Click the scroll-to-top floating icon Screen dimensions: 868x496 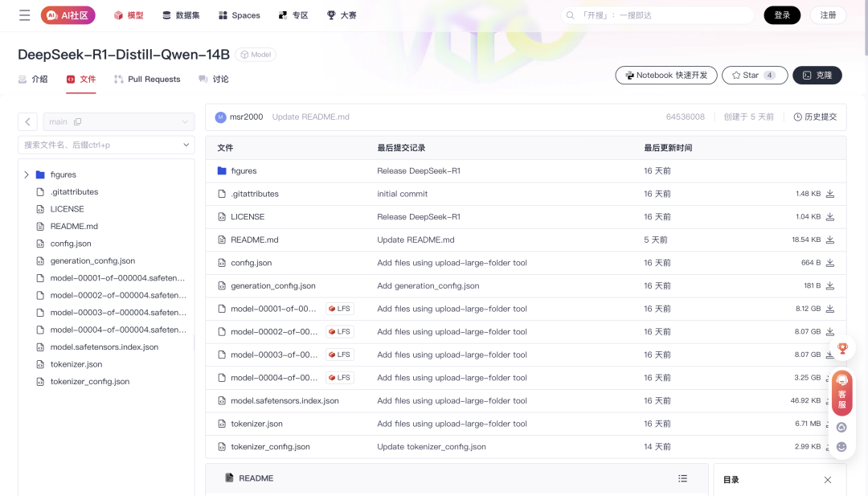point(841,428)
